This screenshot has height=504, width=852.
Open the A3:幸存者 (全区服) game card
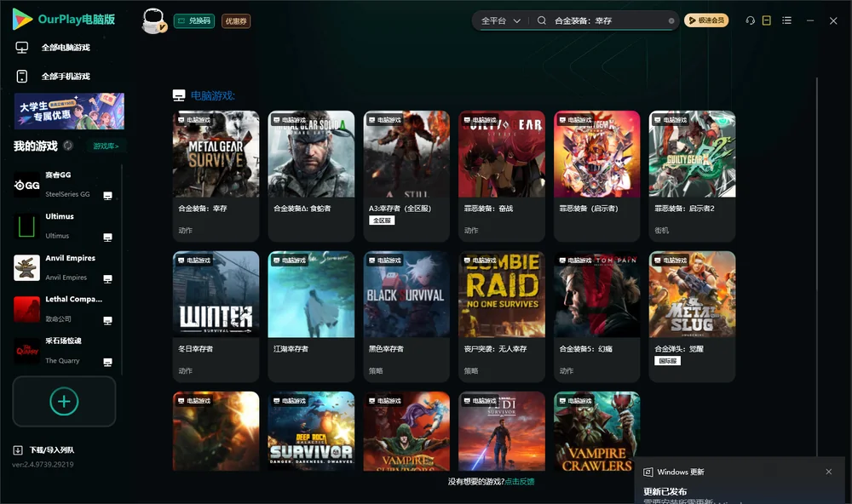[x=406, y=176]
